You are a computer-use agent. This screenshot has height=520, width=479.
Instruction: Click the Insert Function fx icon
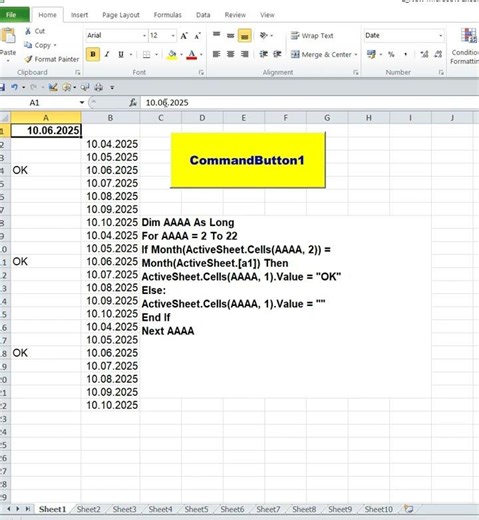[x=133, y=103]
